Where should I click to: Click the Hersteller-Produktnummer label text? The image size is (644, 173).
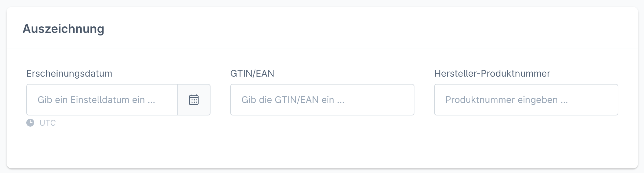(492, 73)
